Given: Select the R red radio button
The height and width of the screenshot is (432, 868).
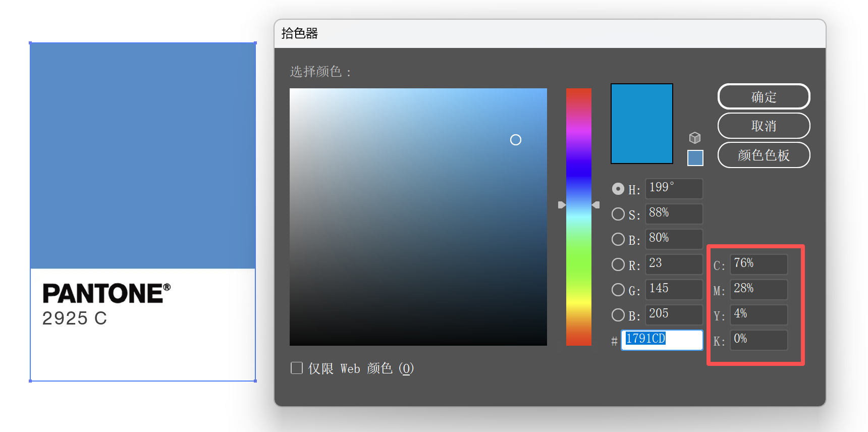Looking at the screenshot, I should (618, 264).
